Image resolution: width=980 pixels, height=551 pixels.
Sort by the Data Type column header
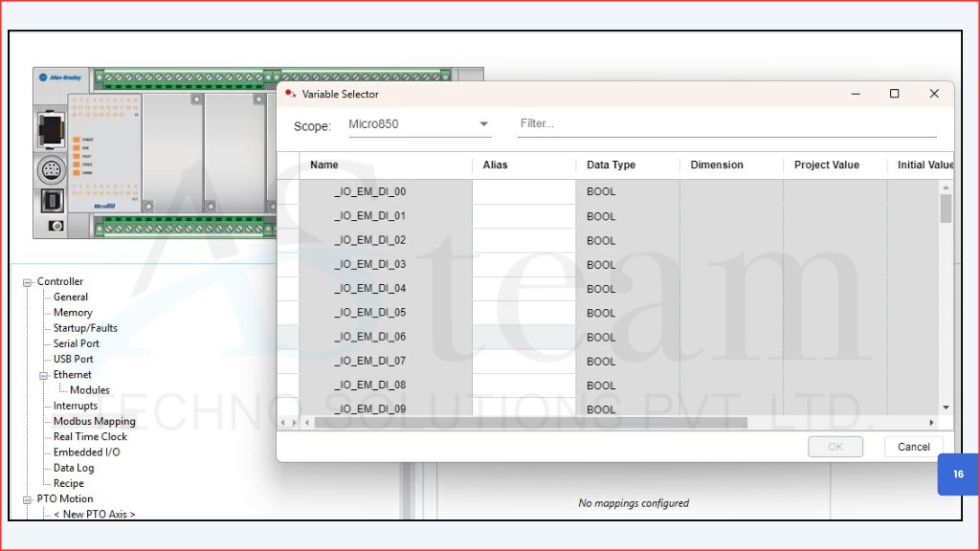tap(611, 165)
